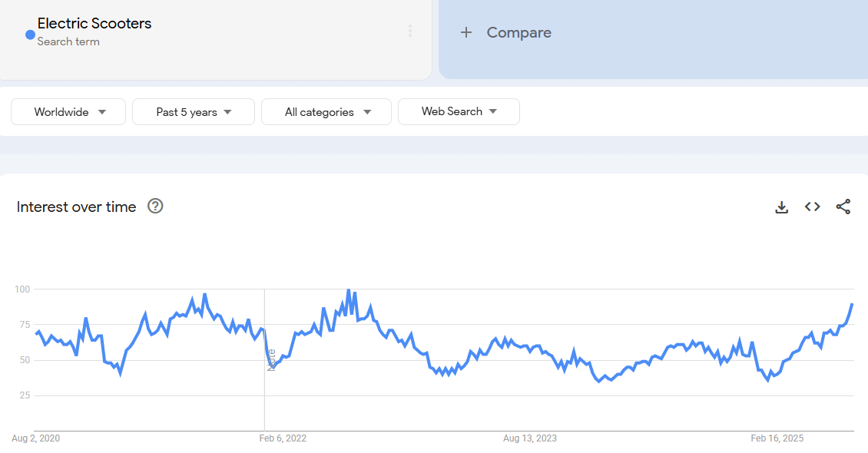Expand the Worldwide region dropdown

68,112
